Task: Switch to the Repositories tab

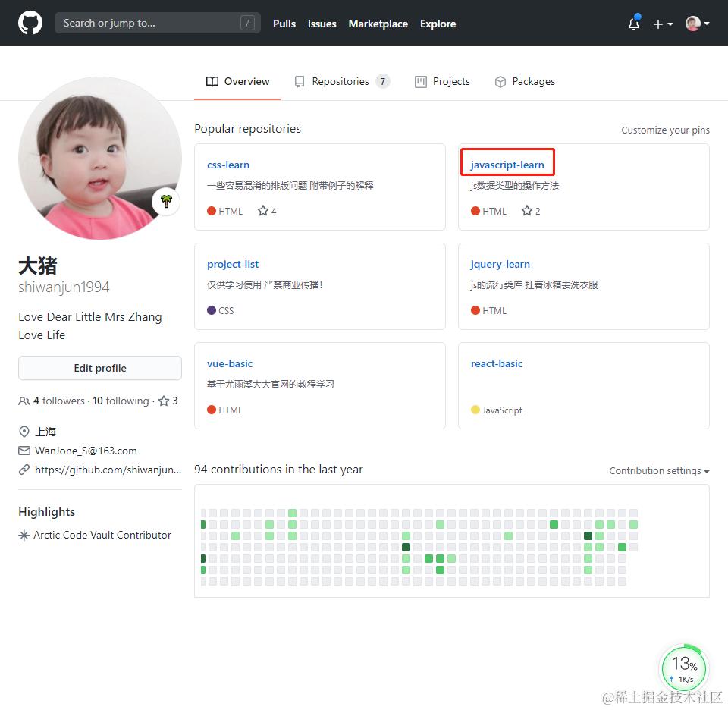Action: (342, 82)
